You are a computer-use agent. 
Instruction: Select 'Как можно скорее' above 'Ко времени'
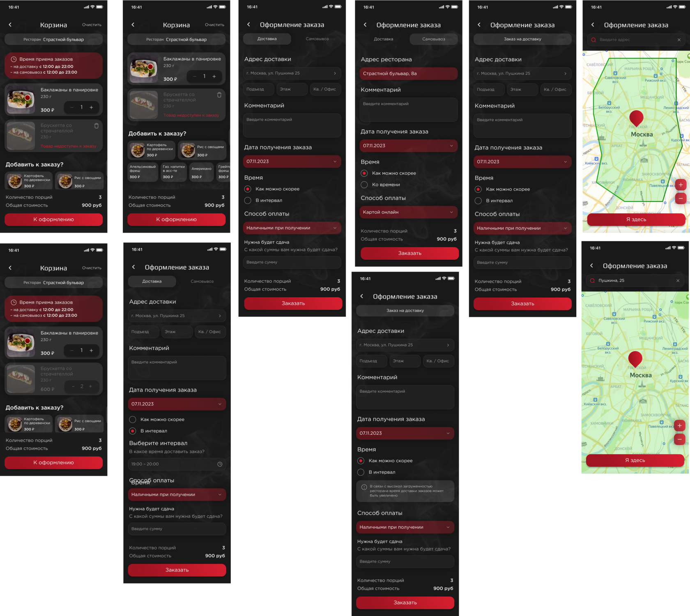point(364,173)
